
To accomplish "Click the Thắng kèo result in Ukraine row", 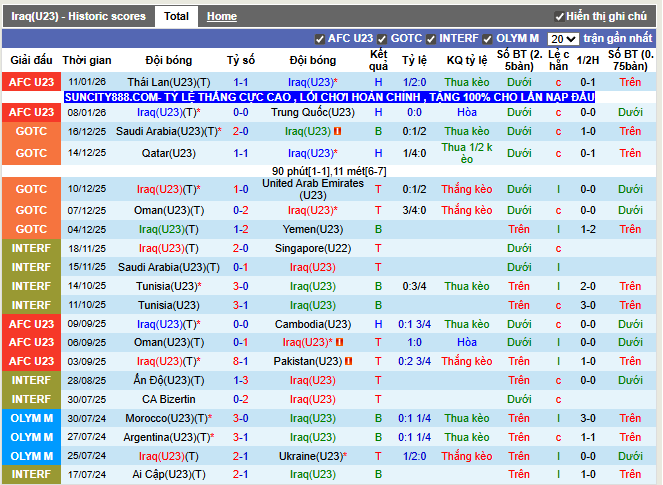I will point(467,457).
